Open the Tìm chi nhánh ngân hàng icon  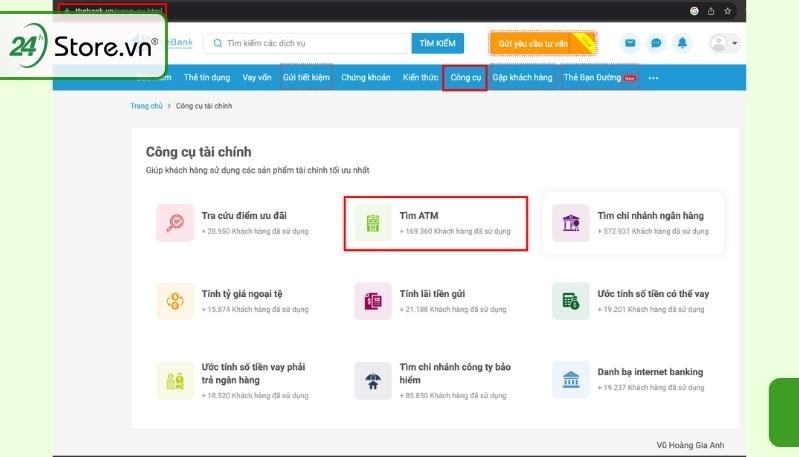[x=571, y=223]
